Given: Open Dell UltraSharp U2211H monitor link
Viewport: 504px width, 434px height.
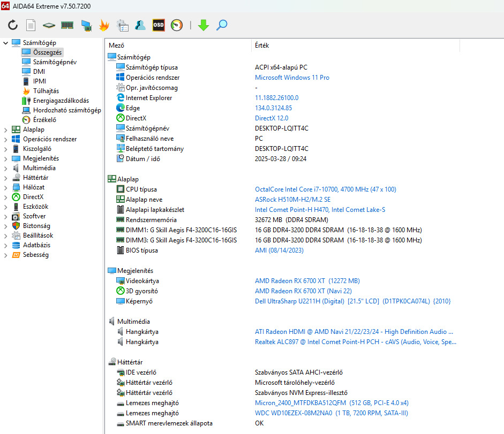Looking at the screenshot, I should [x=353, y=301].
